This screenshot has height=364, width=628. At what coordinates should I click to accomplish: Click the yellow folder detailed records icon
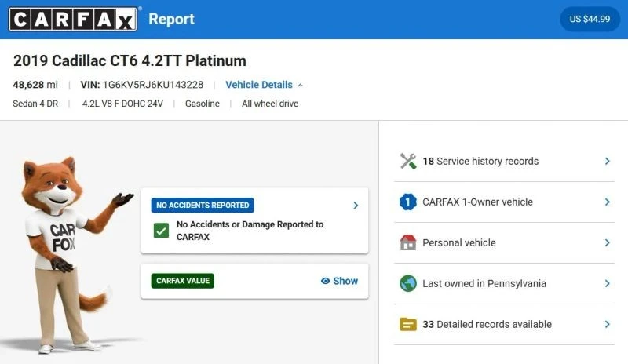click(x=408, y=324)
